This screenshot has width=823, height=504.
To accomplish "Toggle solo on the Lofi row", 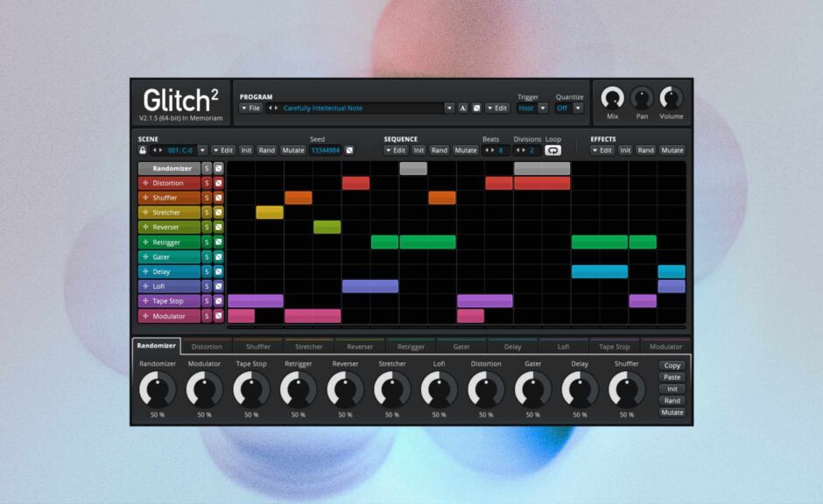I will pyautogui.click(x=207, y=286).
